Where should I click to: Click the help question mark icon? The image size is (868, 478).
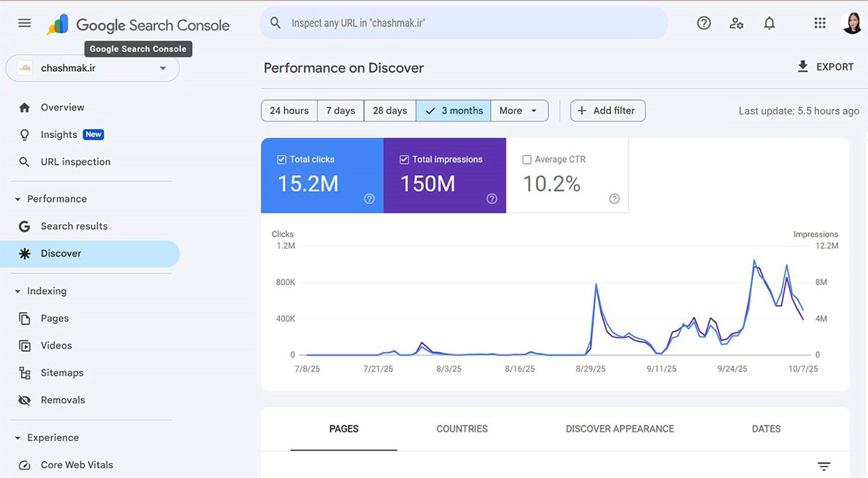(704, 23)
